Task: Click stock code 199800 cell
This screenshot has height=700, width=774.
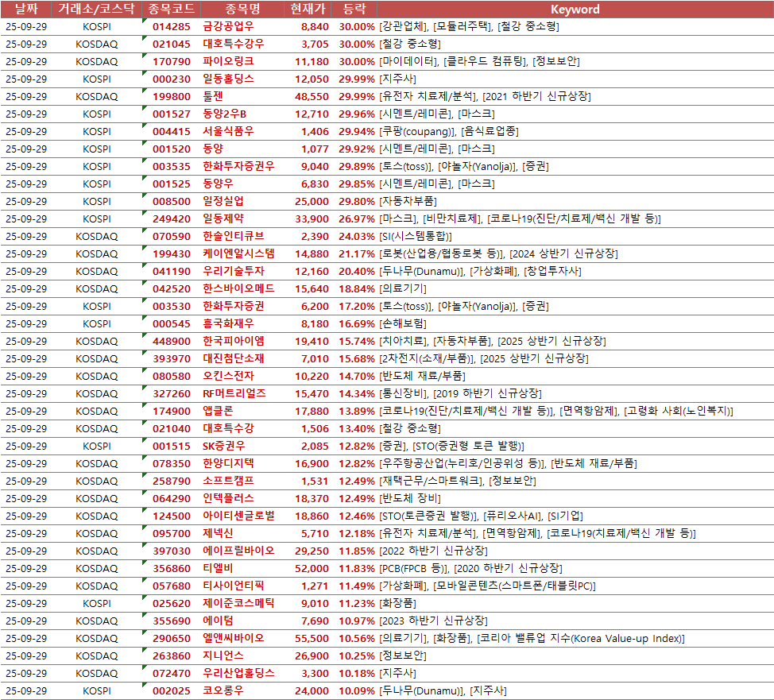Action: pos(172,97)
